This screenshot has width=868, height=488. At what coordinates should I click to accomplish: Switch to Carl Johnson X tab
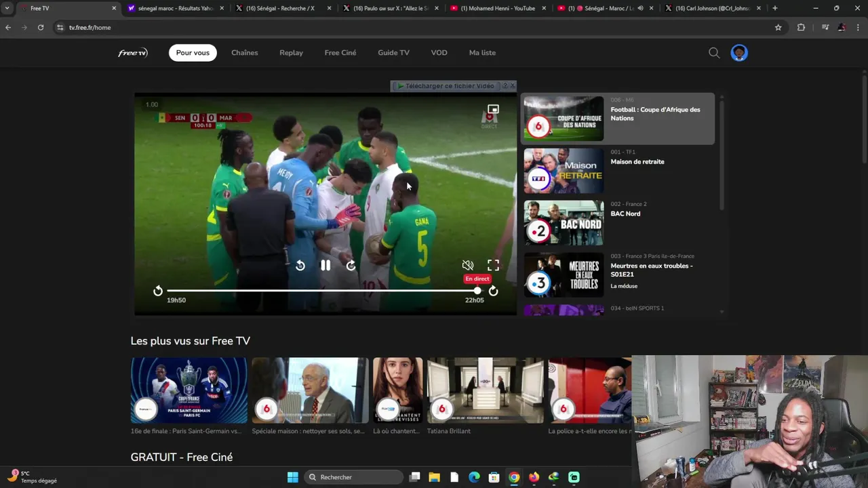point(713,8)
